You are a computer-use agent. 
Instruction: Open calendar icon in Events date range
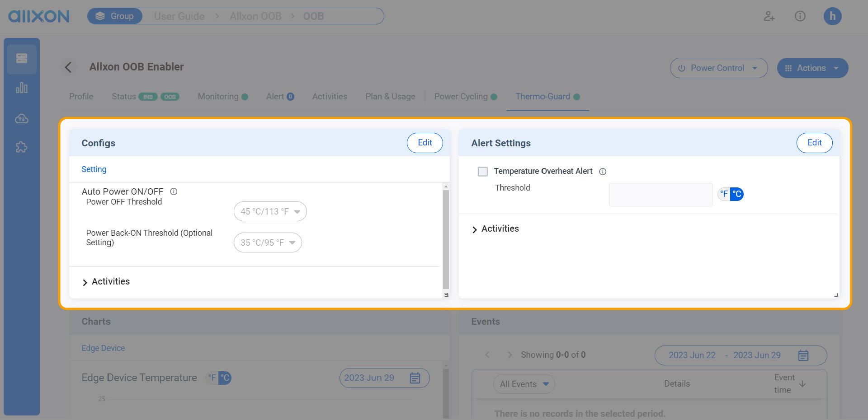803,355
